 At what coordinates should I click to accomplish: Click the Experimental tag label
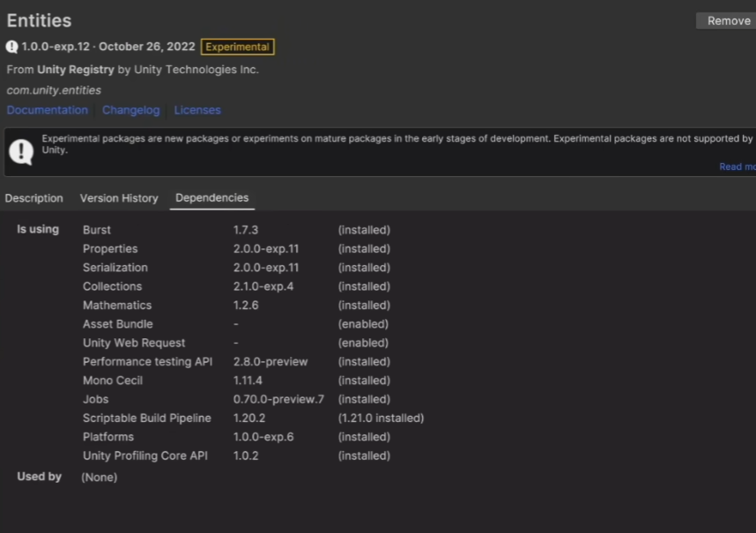[x=238, y=47]
